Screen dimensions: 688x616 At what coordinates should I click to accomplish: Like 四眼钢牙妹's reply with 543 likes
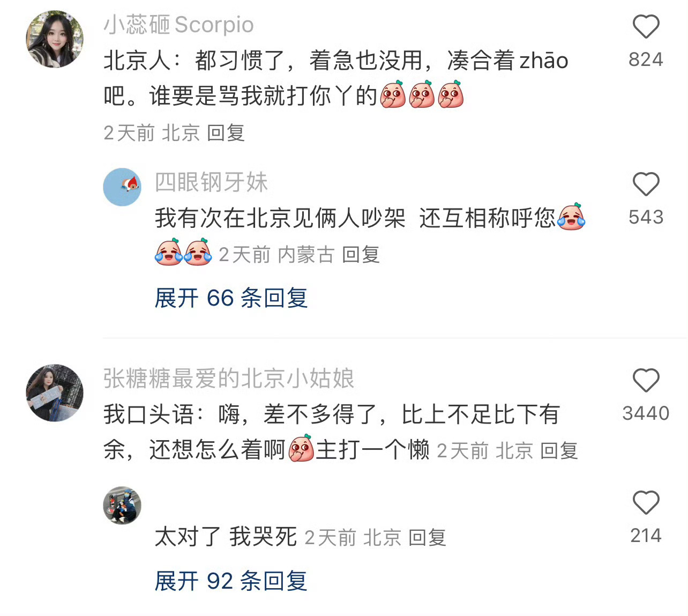646,184
